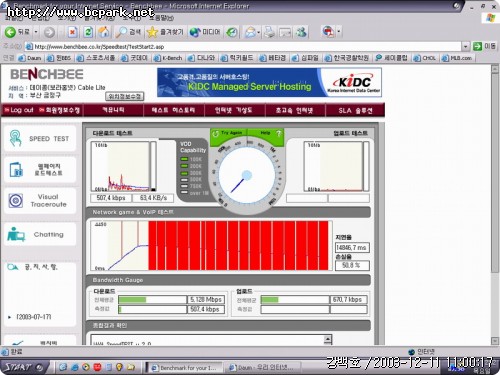
Task: Open the 테스트 히스토리 navigation tab
Action: click(174, 110)
